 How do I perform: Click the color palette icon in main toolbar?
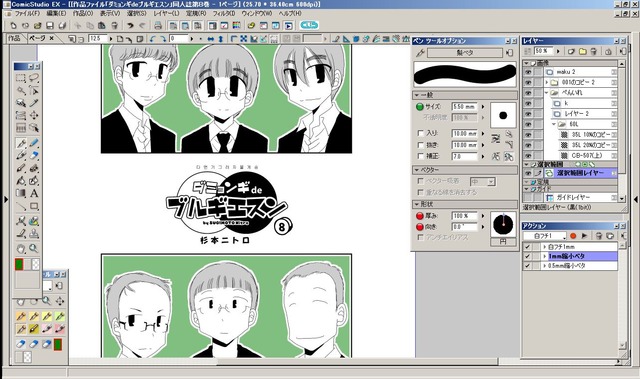[x=236, y=26]
